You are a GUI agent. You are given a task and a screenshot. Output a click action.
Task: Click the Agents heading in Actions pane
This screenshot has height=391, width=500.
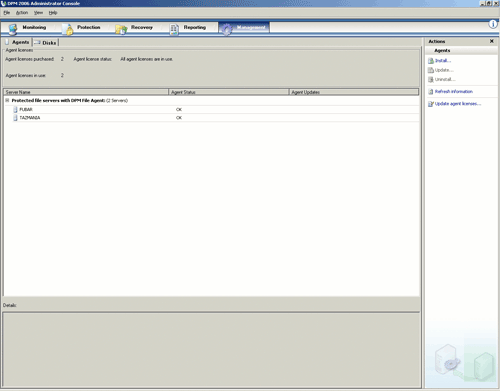(x=442, y=50)
